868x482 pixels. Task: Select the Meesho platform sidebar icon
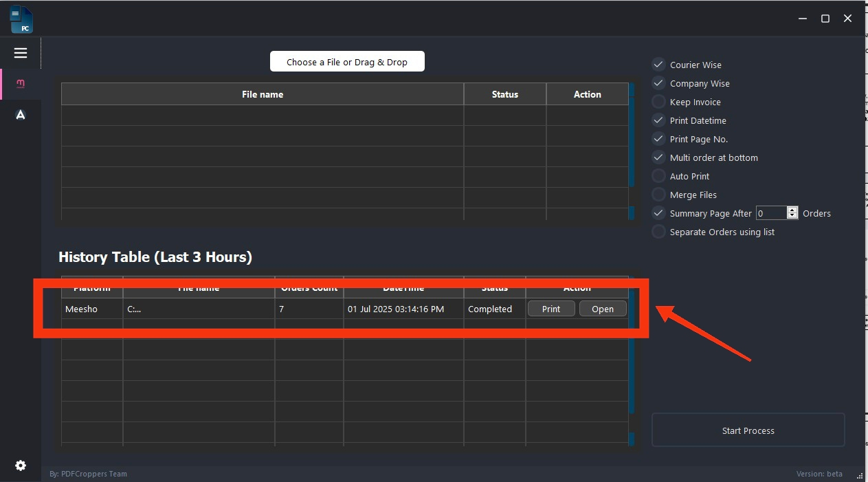click(21, 84)
